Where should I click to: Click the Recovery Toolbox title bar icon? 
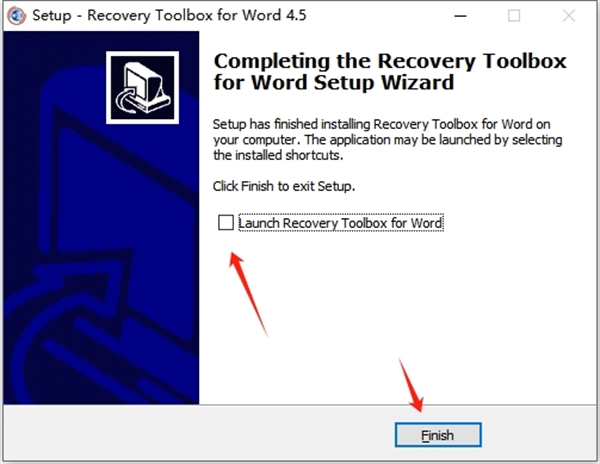point(16,16)
